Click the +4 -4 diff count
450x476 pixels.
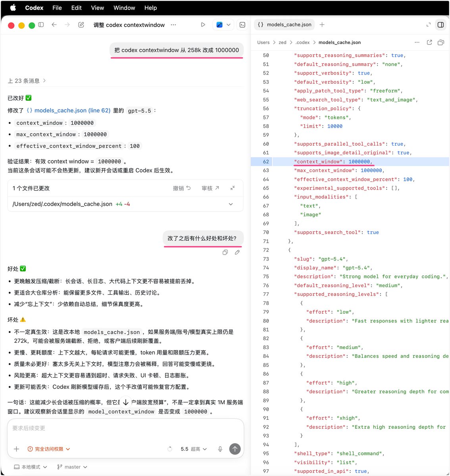click(123, 204)
